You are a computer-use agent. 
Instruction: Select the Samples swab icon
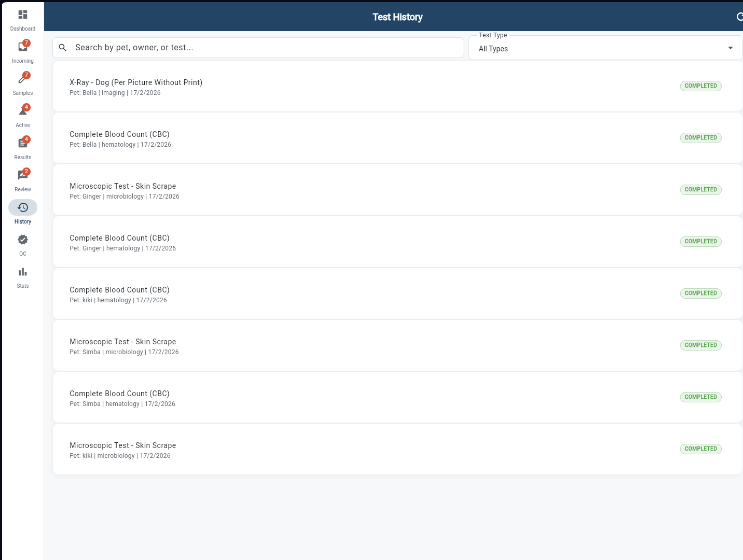tap(22, 78)
